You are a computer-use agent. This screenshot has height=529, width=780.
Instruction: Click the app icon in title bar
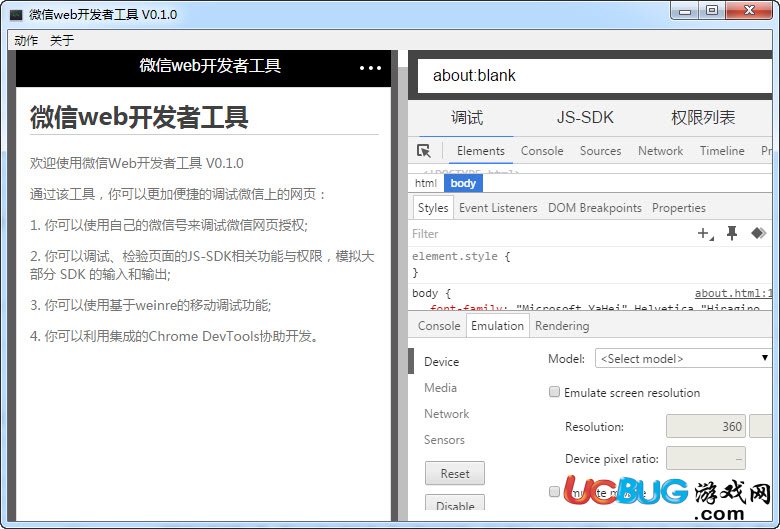pos(16,15)
